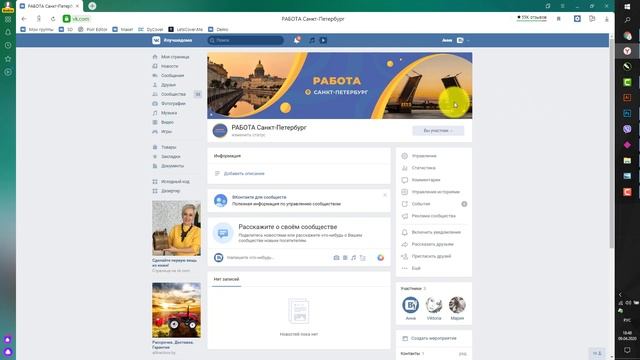Open the Post Editor bookmark
The width and height of the screenshot is (640, 360).
pos(93,29)
